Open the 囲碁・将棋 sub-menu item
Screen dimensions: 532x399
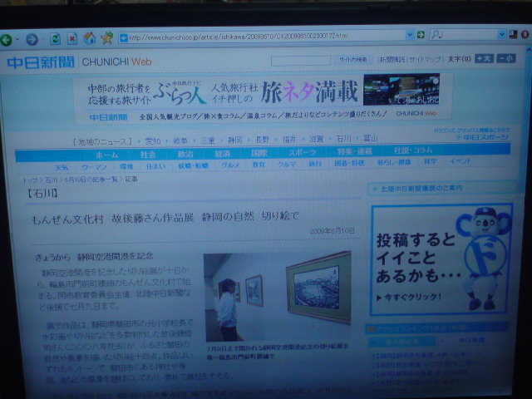tap(349, 163)
